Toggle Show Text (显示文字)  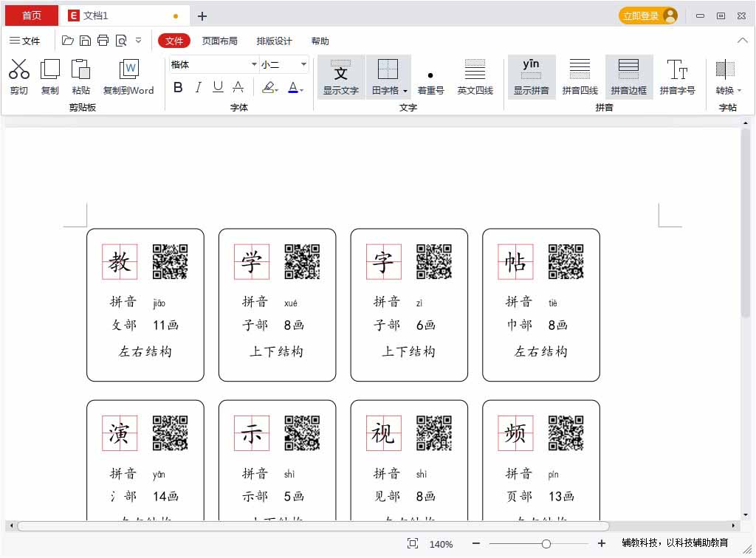coord(341,77)
